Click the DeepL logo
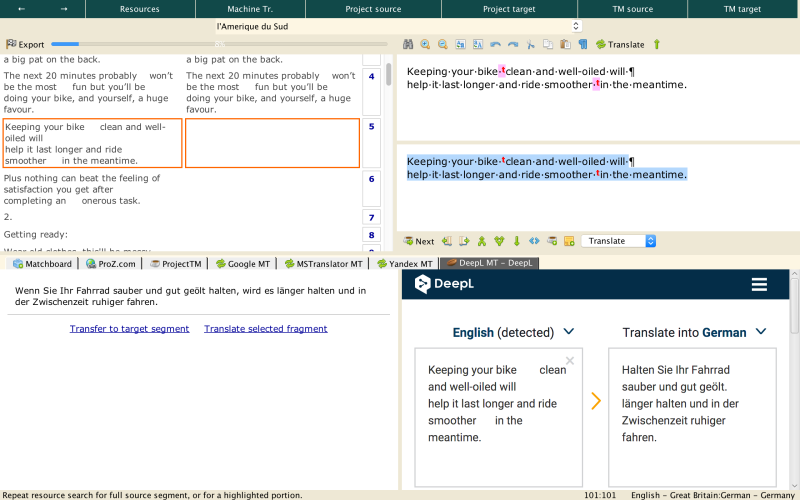 tap(444, 284)
